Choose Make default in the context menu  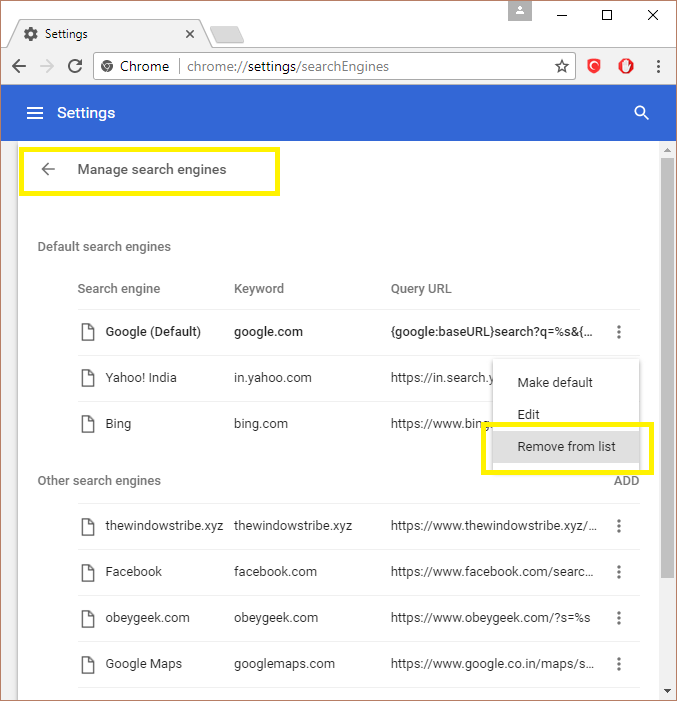tap(566, 383)
